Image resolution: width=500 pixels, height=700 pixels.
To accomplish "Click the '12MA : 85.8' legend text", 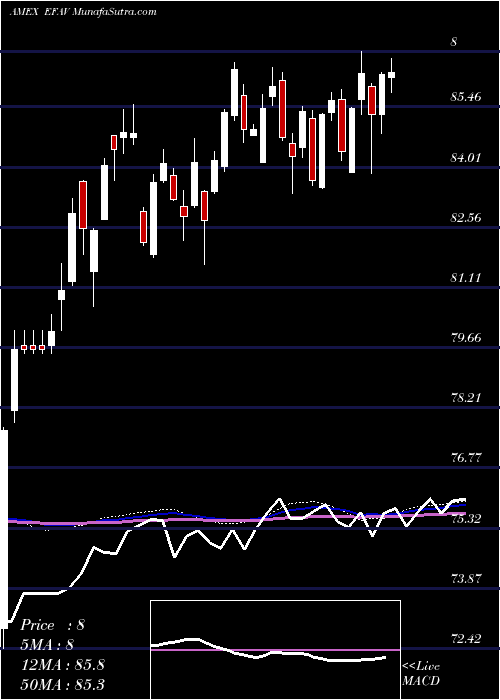I will (x=62, y=665).
